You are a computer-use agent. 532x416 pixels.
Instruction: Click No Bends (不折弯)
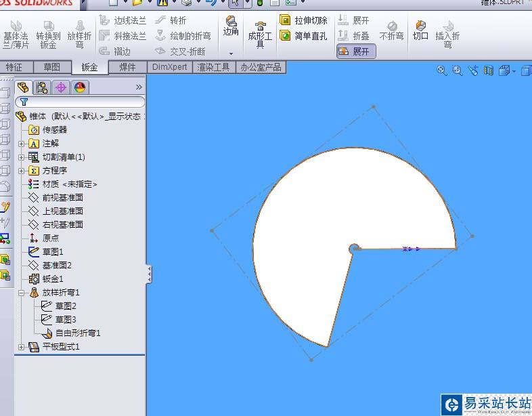click(391, 30)
